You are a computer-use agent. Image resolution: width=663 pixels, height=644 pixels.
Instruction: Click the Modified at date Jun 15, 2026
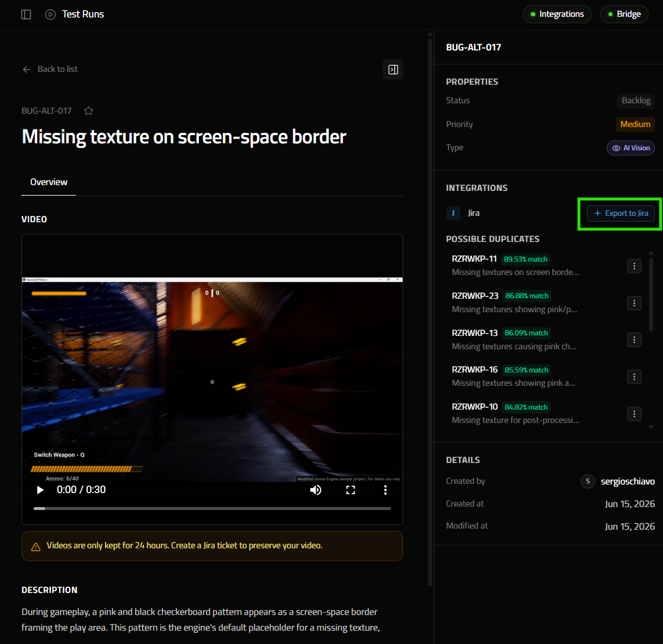[629, 526]
